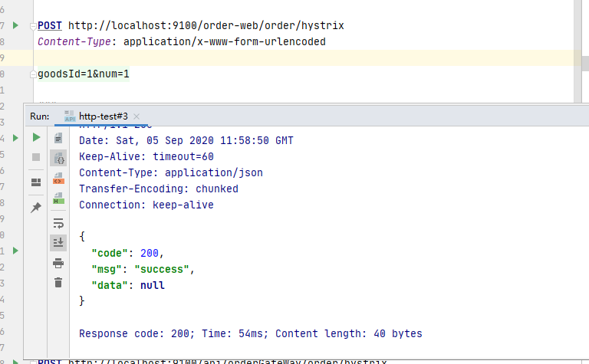Click the underlined POST method keyword
Screen dimensions: 589x364
[x=50, y=25]
